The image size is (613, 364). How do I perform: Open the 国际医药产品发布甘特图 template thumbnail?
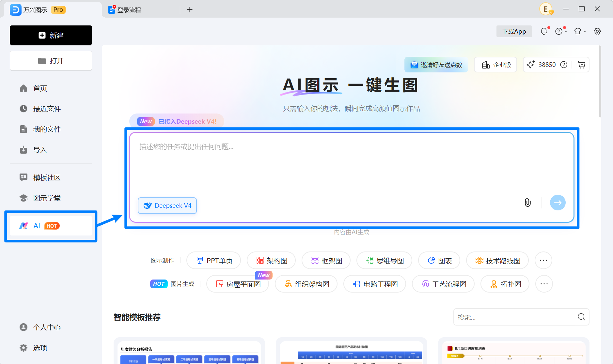click(x=352, y=351)
